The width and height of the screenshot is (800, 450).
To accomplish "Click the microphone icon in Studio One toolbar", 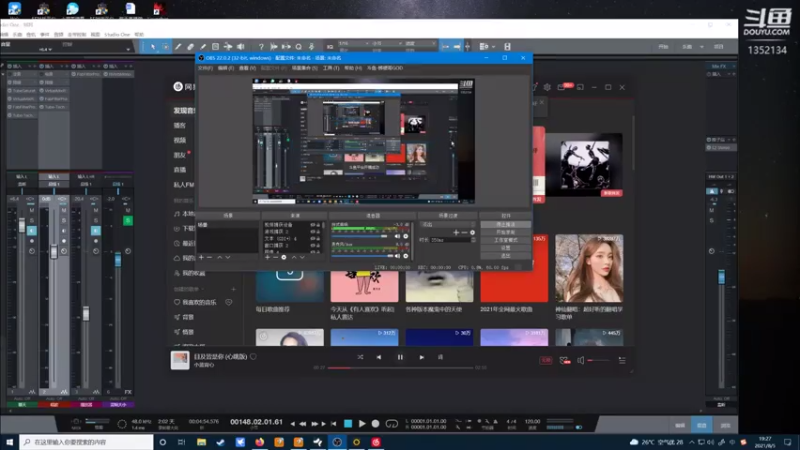I will [x=311, y=46].
